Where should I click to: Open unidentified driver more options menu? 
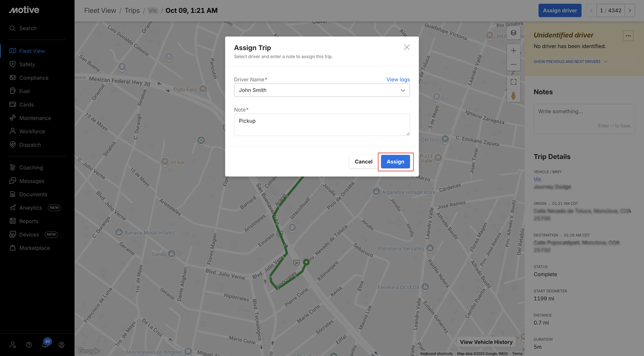click(x=628, y=36)
